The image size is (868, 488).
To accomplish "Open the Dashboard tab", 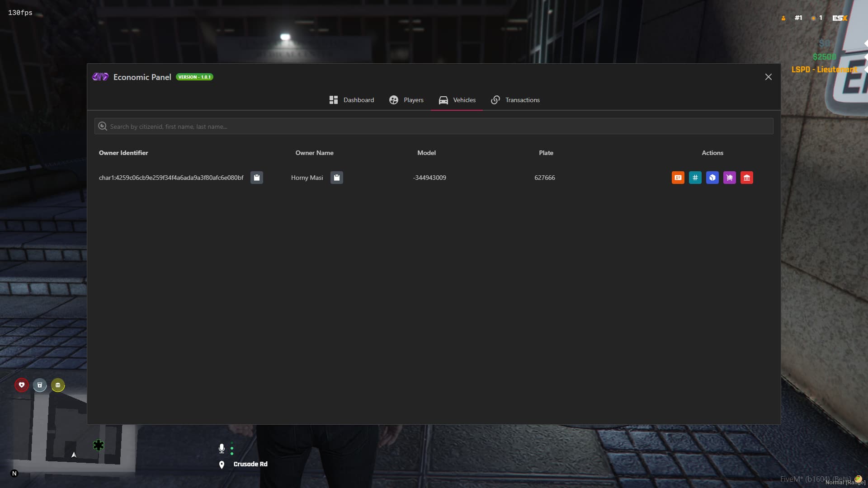I will coord(352,100).
